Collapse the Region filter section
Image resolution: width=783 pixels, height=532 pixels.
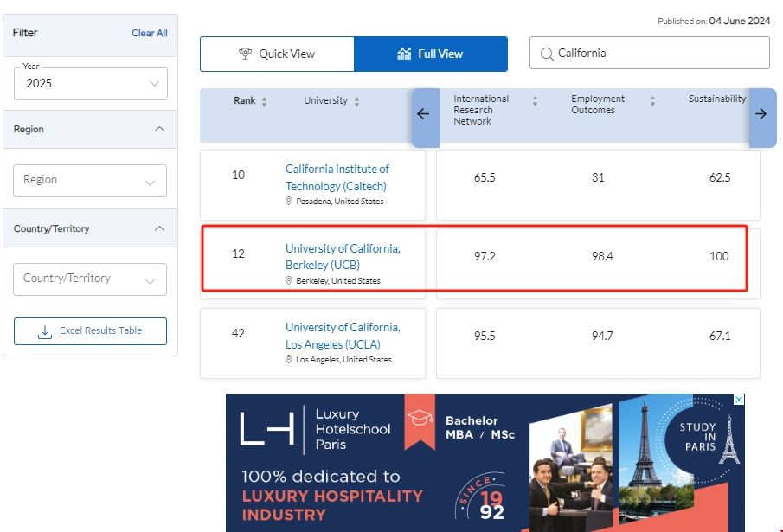pos(158,129)
